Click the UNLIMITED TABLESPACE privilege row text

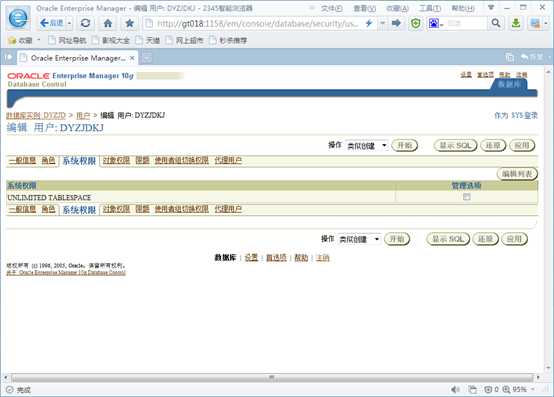point(49,197)
